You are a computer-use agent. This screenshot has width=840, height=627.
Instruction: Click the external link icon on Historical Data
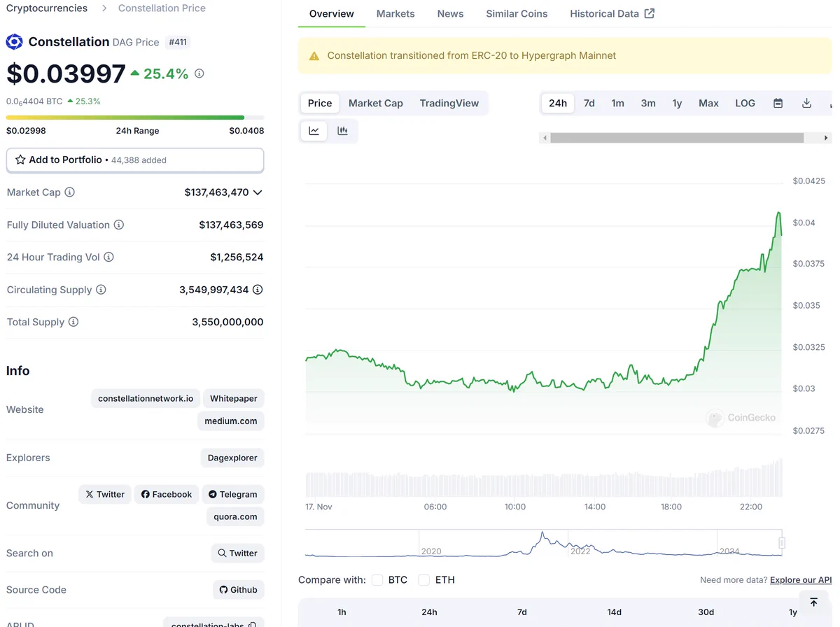(x=650, y=13)
